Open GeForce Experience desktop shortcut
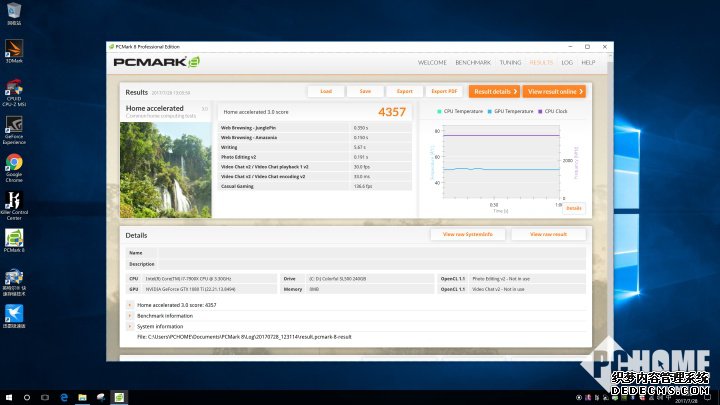720x405 pixels. 14,130
